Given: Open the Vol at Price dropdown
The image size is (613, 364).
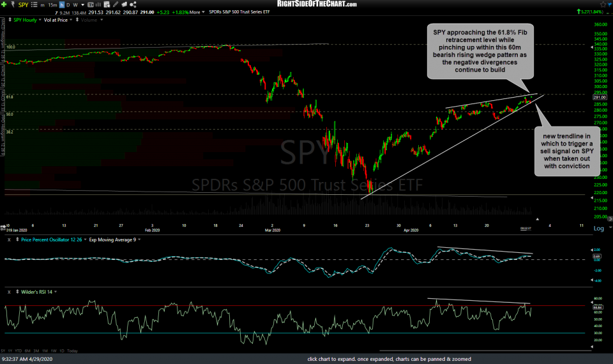Looking at the screenshot, I should coord(71,20).
